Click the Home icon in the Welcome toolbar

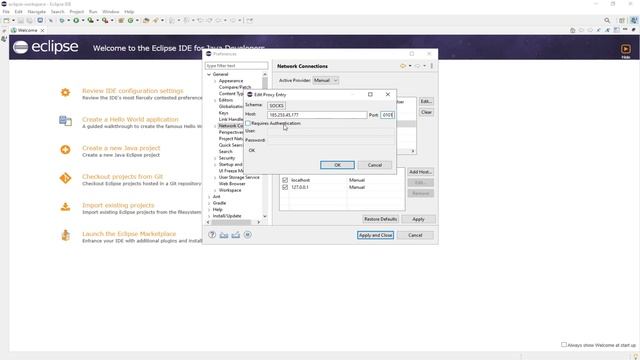tap(572, 30)
